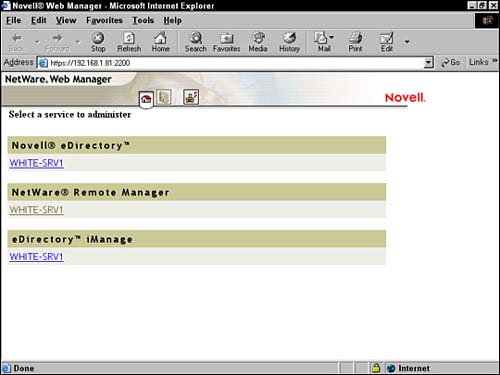Open the Mail button dropdown arrow
Screen dimensions: 500x375
332,37
